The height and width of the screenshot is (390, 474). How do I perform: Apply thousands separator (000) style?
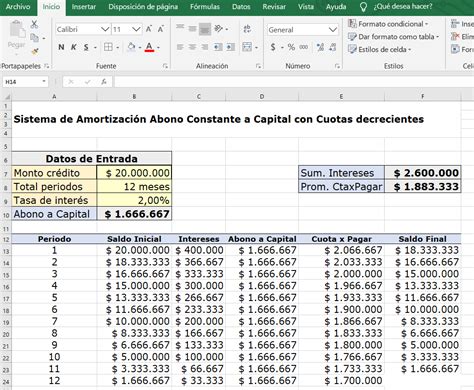[x=304, y=47]
